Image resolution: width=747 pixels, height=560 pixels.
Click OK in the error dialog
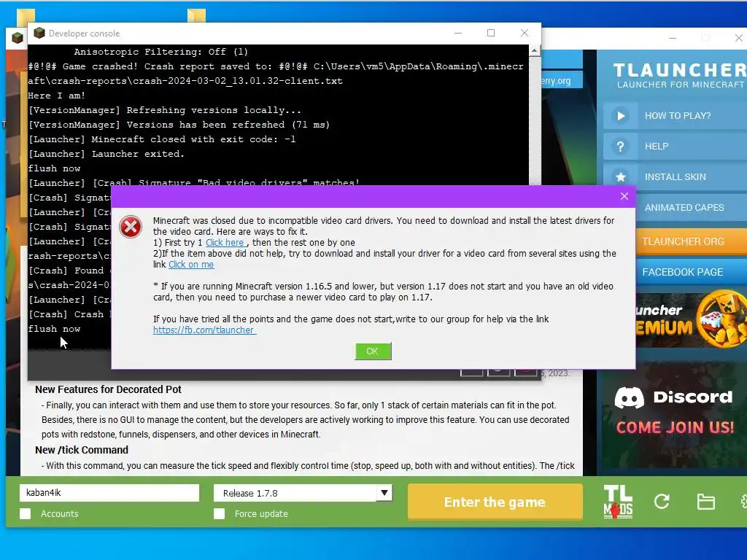point(373,351)
